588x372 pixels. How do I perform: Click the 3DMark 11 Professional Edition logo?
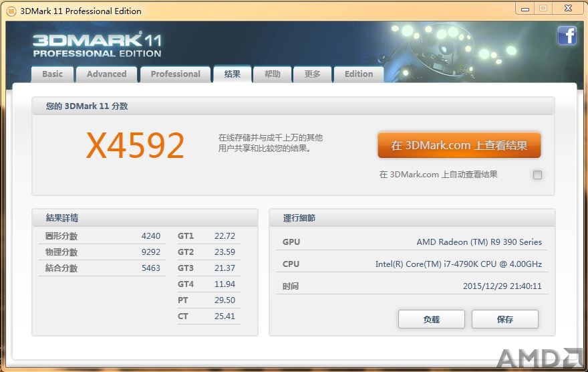97,45
